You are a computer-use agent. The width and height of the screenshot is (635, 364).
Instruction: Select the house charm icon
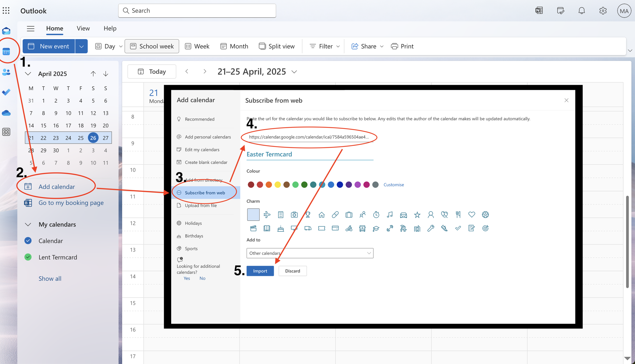[322, 215]
